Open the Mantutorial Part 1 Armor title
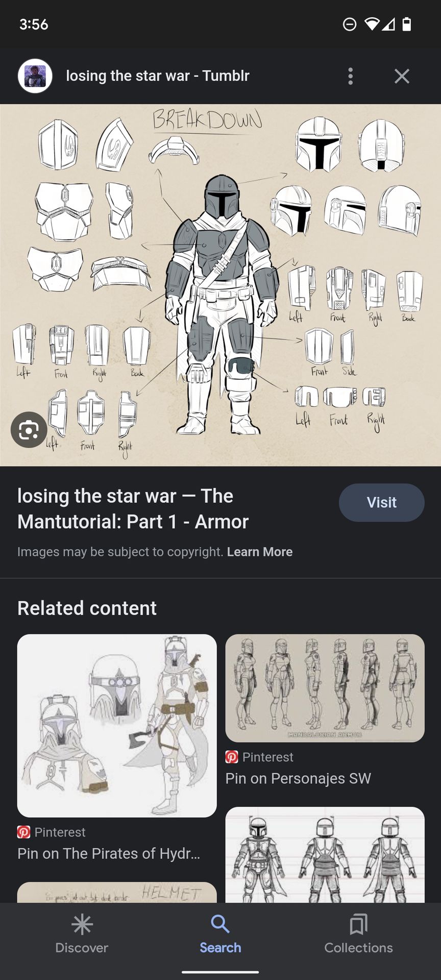 [x=133, y=509]
